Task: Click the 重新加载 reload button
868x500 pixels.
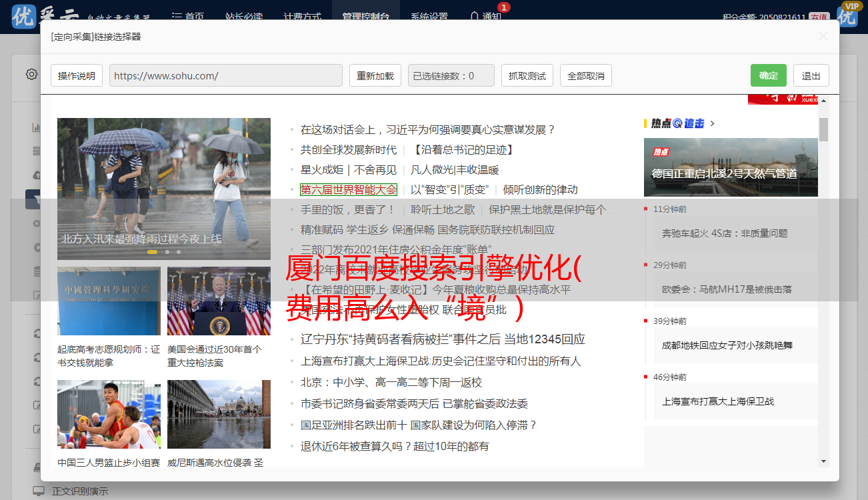Action: [x=375, y=75]
